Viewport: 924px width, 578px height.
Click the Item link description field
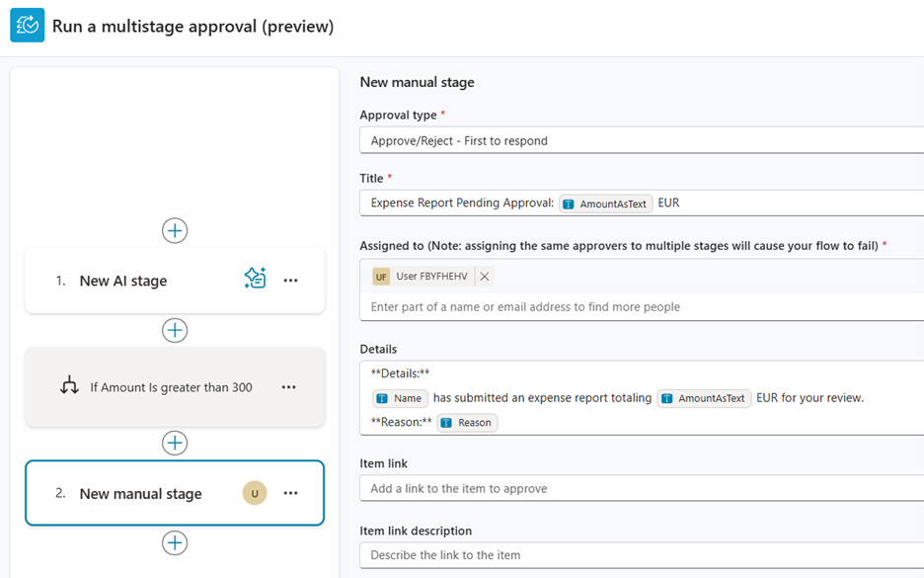pyautogui.click(x=642, y=555)
